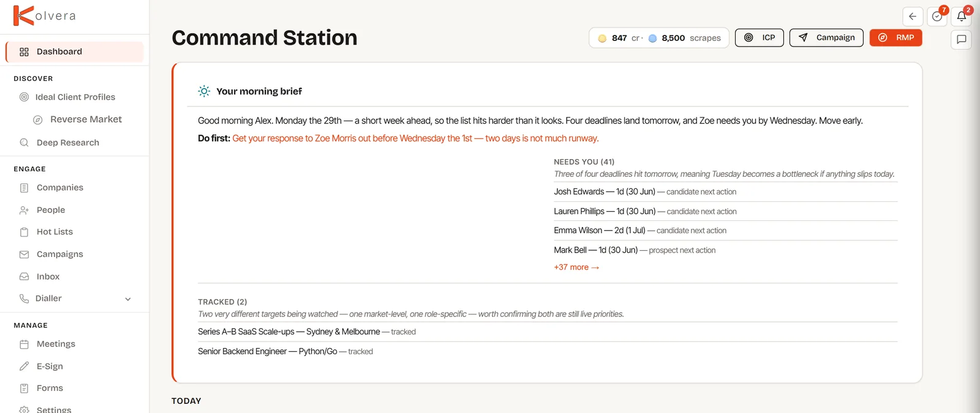Screen dimensions: 980x413
Task: Open Settings in the sidebar
Action: (x=54, y=409)
